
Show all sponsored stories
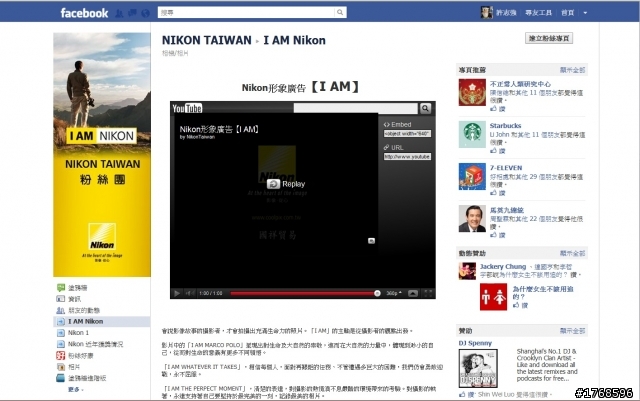click(572, 253)
